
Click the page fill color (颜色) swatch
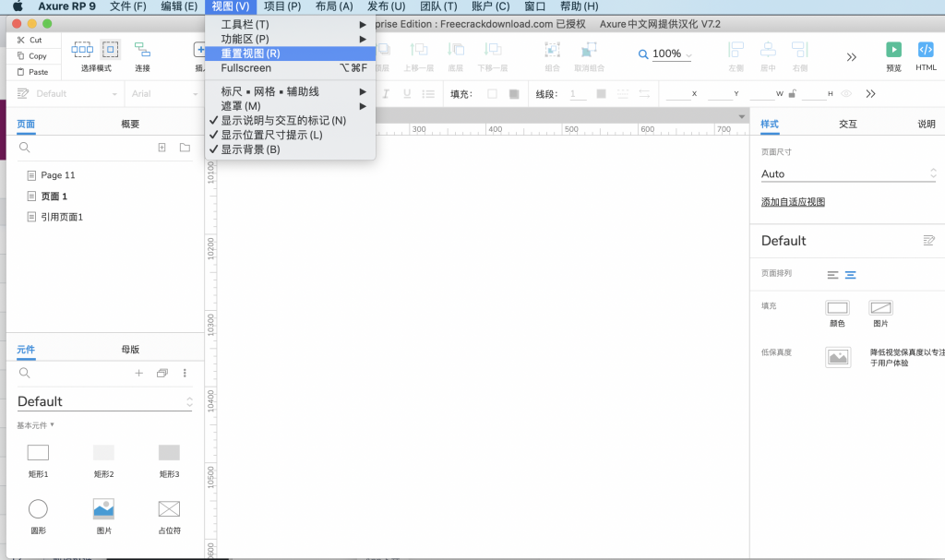click(837, 308)
